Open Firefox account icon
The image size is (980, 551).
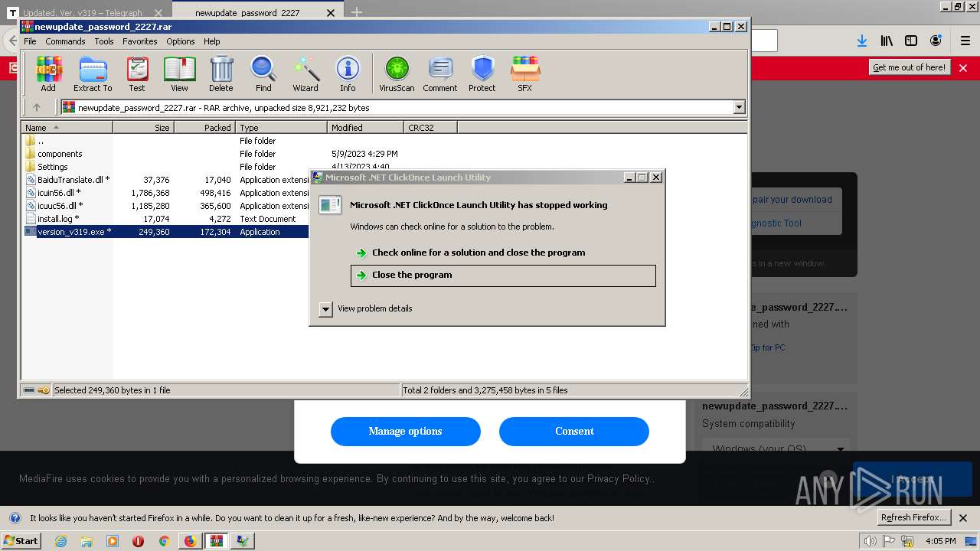[x=936, y=41]
